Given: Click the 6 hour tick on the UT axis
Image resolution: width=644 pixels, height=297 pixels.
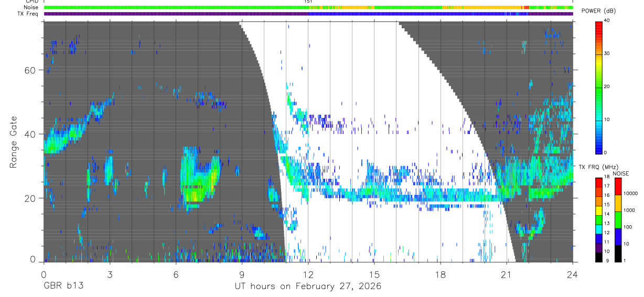Looking at the screenshot, I should pos(176,274).
